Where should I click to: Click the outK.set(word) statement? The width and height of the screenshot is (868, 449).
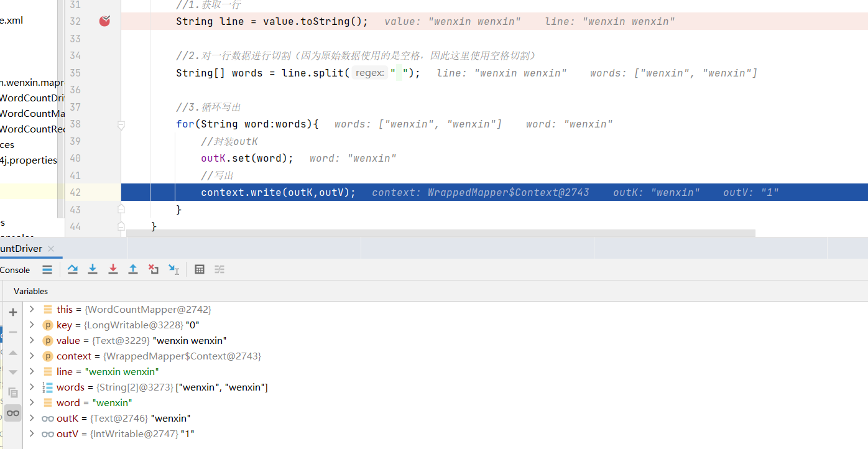[247, 158]
